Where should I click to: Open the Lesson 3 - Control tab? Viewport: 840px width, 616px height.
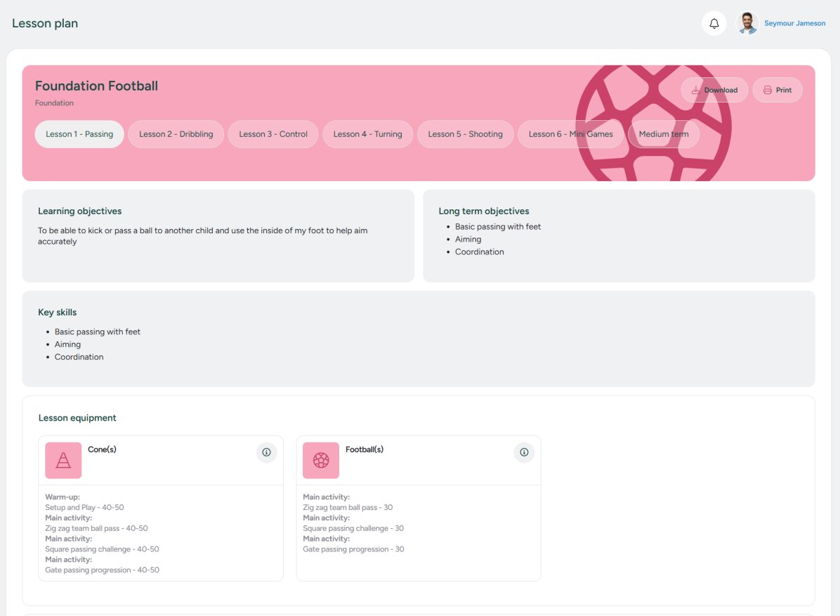point(273,134)
